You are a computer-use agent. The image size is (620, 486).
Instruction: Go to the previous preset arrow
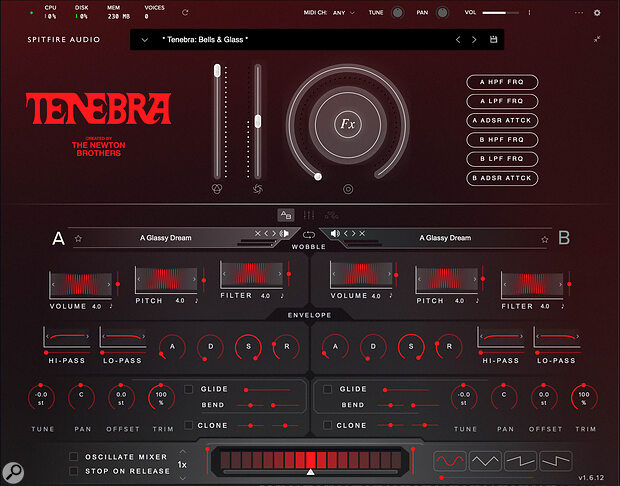pos(458,40)
